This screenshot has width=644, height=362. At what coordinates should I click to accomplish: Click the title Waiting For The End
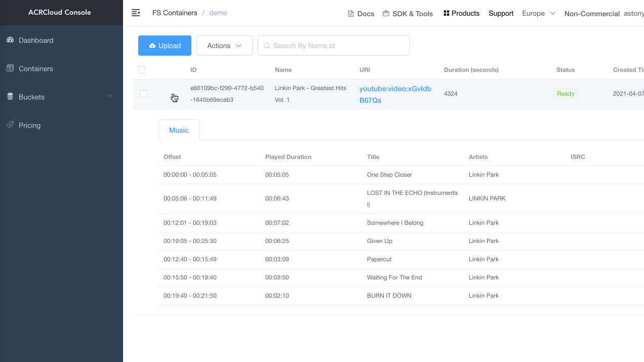point(394,277)
